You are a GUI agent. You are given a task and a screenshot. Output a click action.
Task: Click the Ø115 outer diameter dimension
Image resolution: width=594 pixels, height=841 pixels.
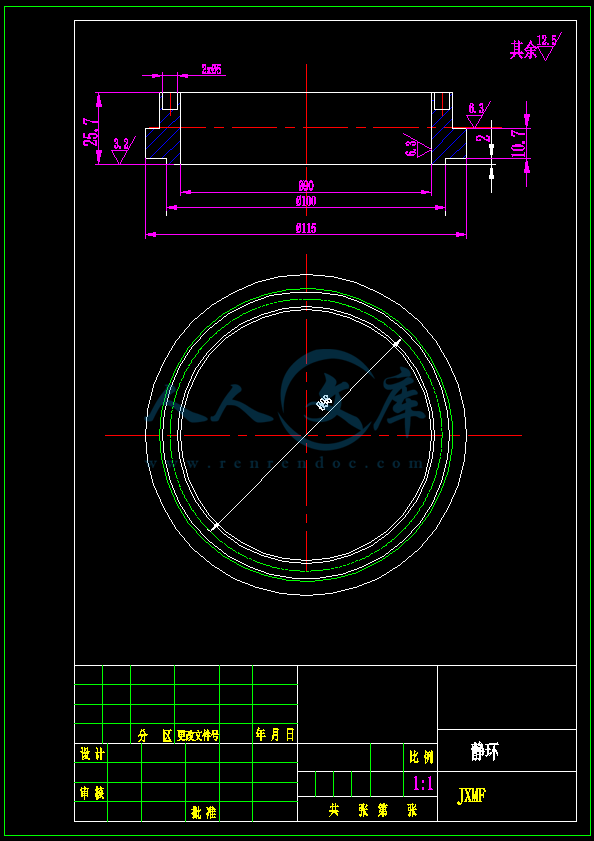pyautogui.click(x=306, y=228)
